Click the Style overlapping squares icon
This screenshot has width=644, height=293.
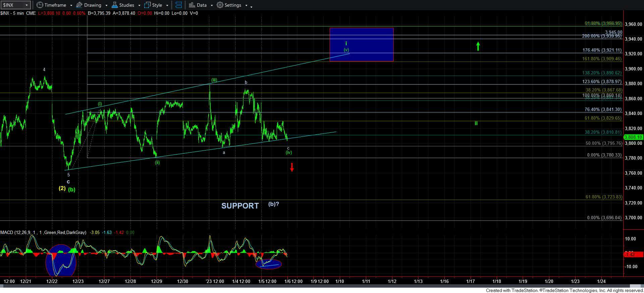tap(147, 5)
